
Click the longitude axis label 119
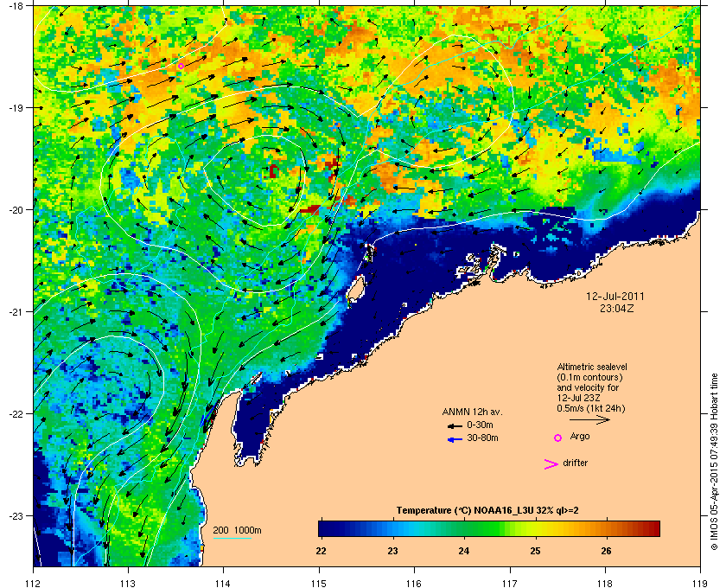click(701, 583)
